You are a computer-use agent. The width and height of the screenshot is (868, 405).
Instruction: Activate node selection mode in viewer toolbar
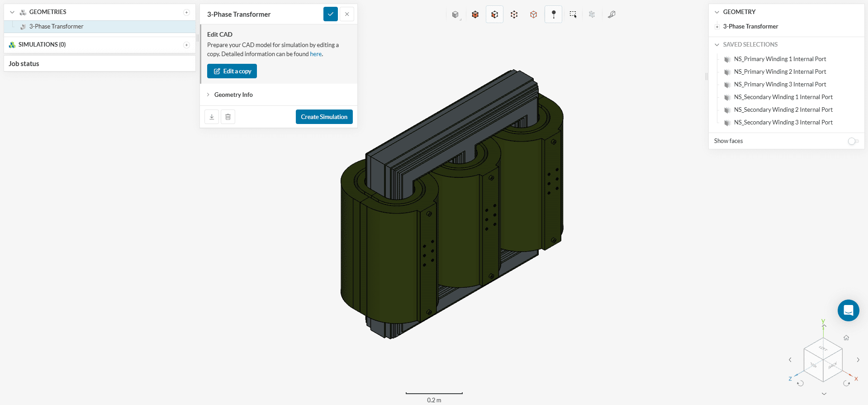click(x=534, y=14)
